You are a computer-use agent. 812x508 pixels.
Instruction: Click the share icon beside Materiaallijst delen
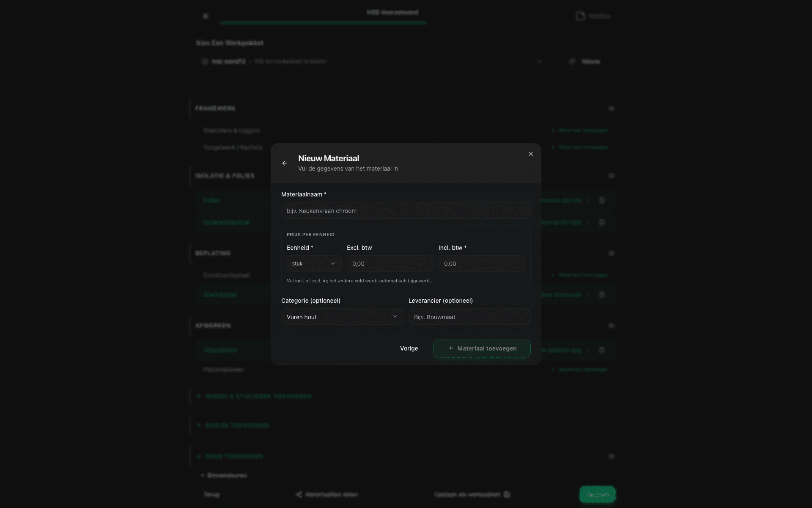click(x=299, y=494)
